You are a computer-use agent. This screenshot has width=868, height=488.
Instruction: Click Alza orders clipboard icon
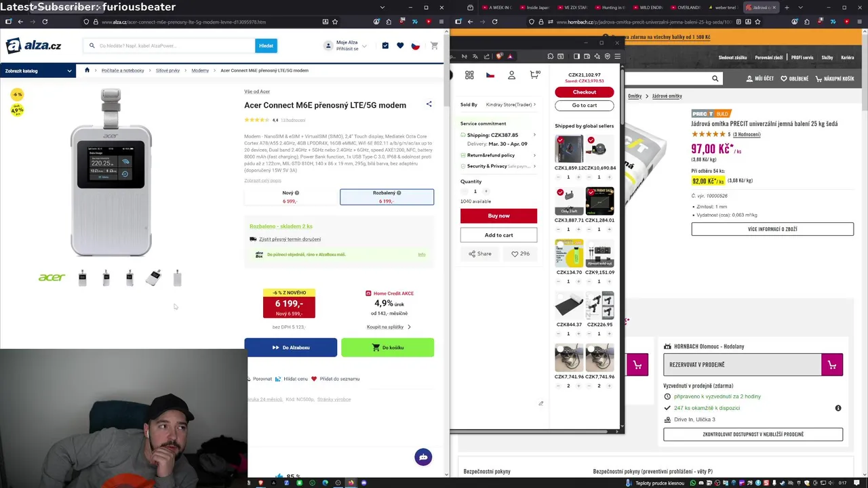pos(385,45)
